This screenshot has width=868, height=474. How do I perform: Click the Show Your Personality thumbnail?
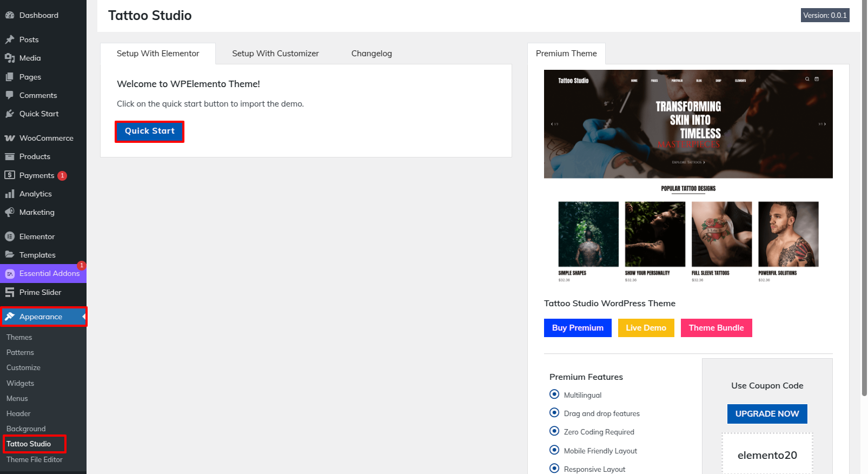pos(655,234)
